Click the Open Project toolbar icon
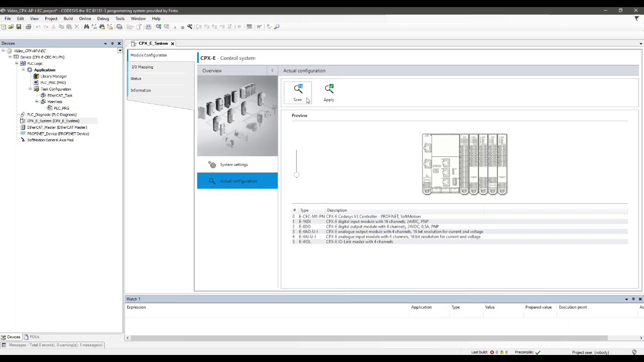Viewport: 644px width, 362px height. [11, 27]
